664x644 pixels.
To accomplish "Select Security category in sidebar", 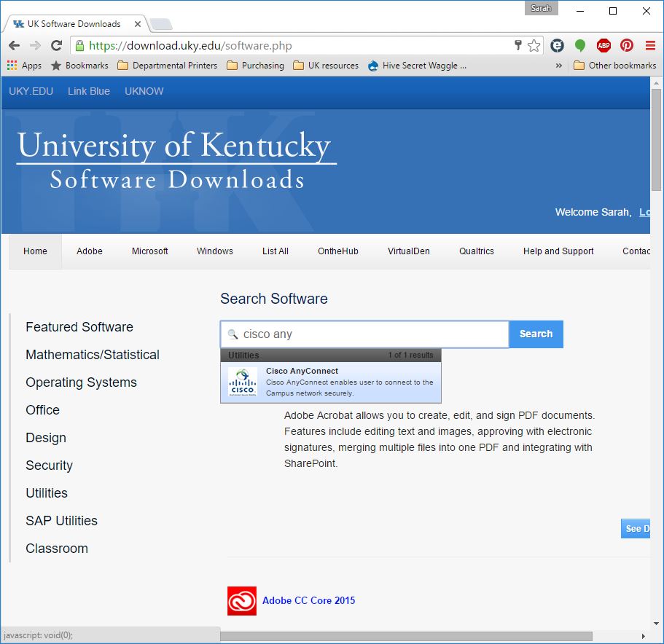I will click(49, 466).
